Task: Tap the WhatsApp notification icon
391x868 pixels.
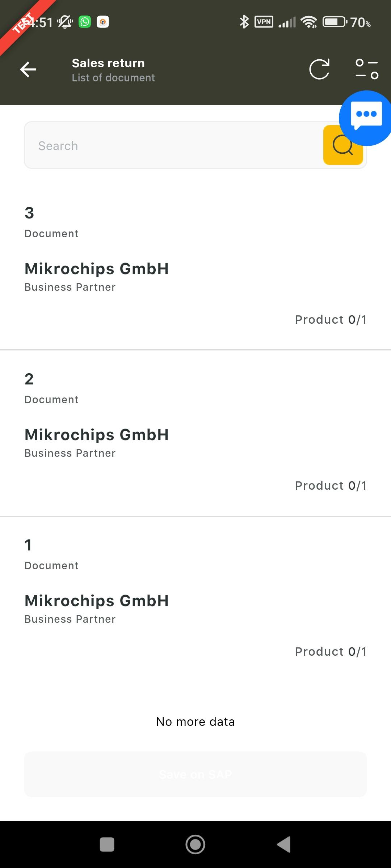Action: (85, 22)
